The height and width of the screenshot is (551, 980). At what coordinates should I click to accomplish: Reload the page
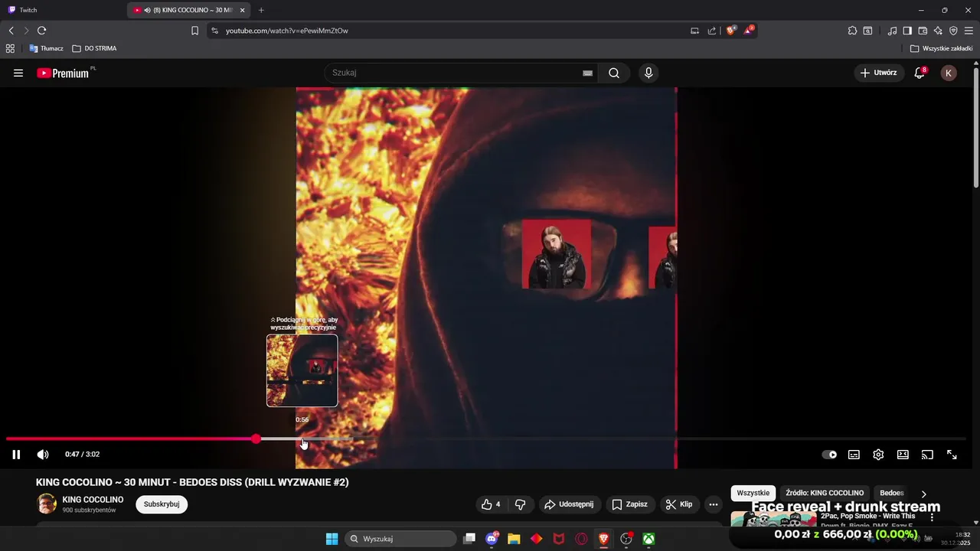(41, 31)
